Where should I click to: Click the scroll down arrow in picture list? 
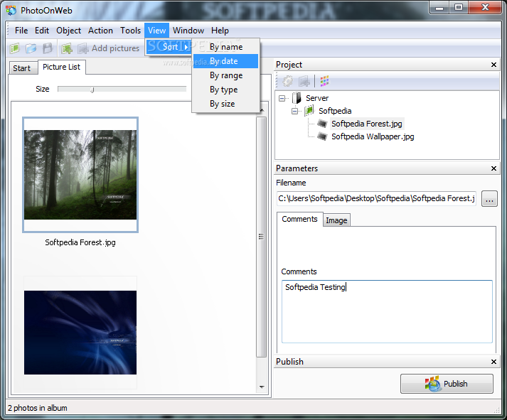pyautogui.click(x=262, y=387)
